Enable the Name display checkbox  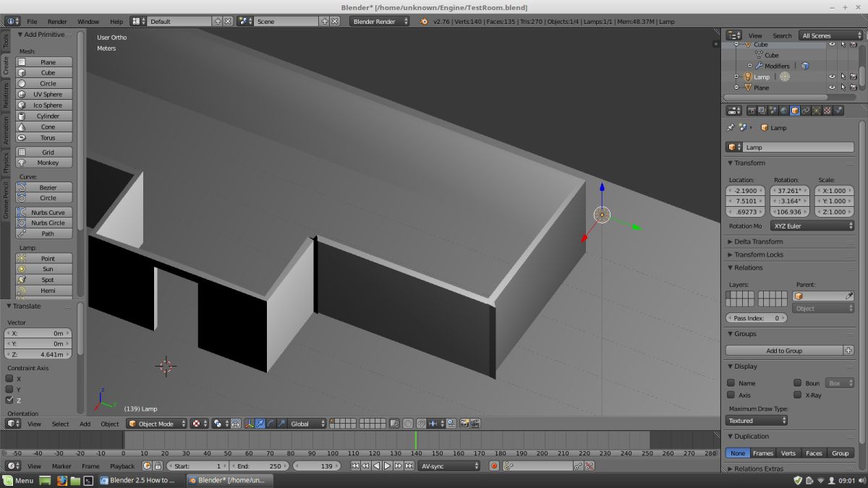731,383
